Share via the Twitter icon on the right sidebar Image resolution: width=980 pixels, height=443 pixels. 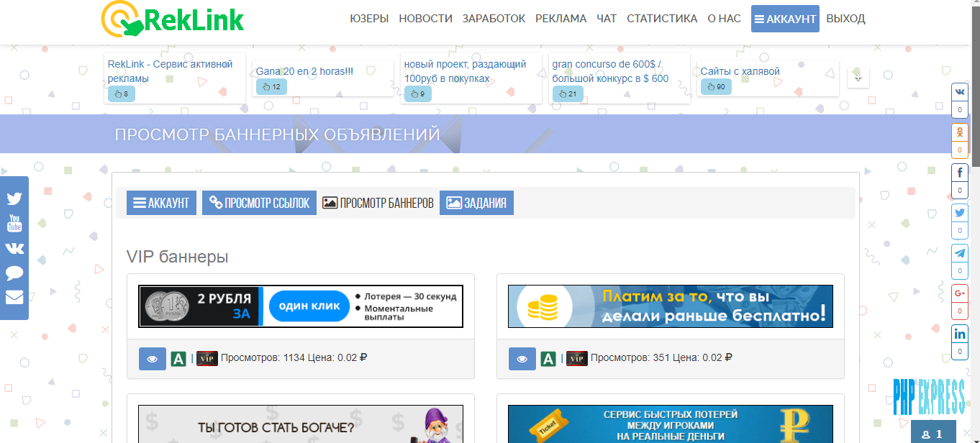click(x=960, y=213)
